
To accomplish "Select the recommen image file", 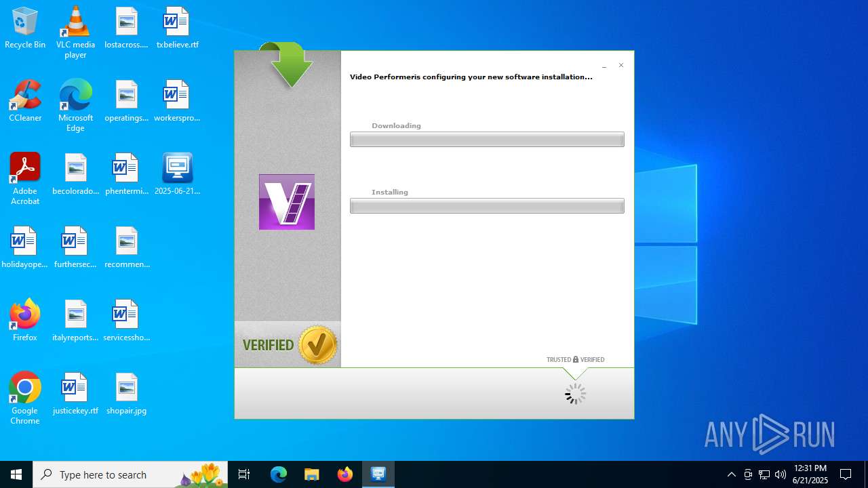I will coord(126,248).
